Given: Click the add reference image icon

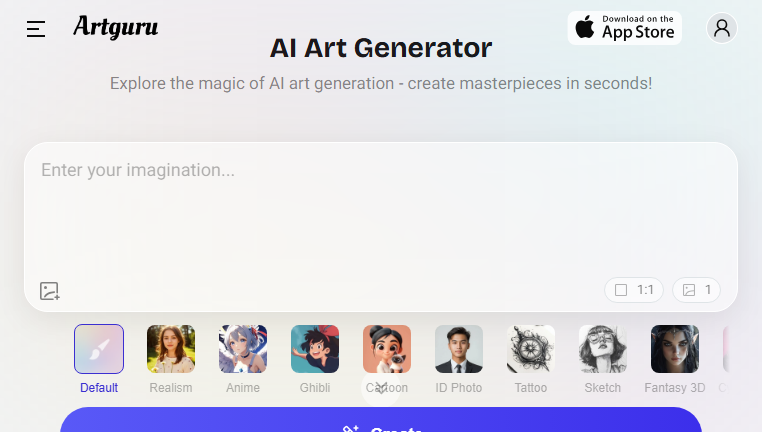Looking at the screenshot, I should [x=49, y=291].
